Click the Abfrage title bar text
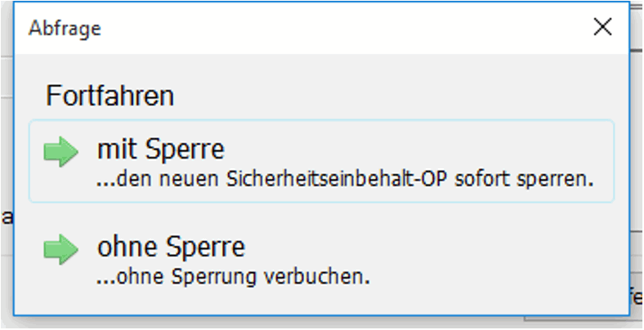This screenshot has width=644, height=330. (65, 29)
